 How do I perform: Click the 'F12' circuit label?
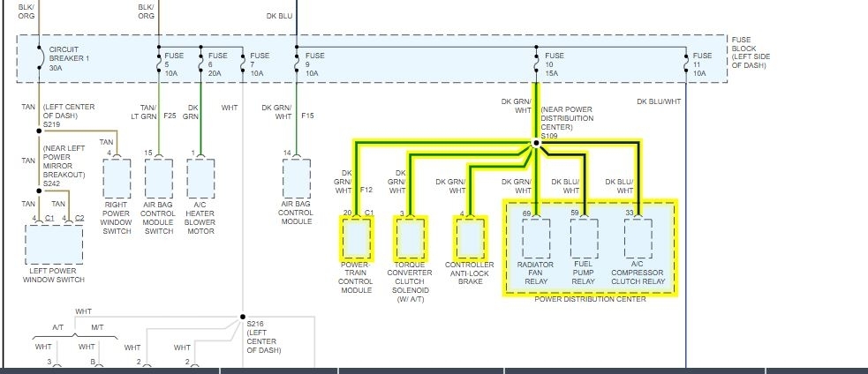[366, 190]
